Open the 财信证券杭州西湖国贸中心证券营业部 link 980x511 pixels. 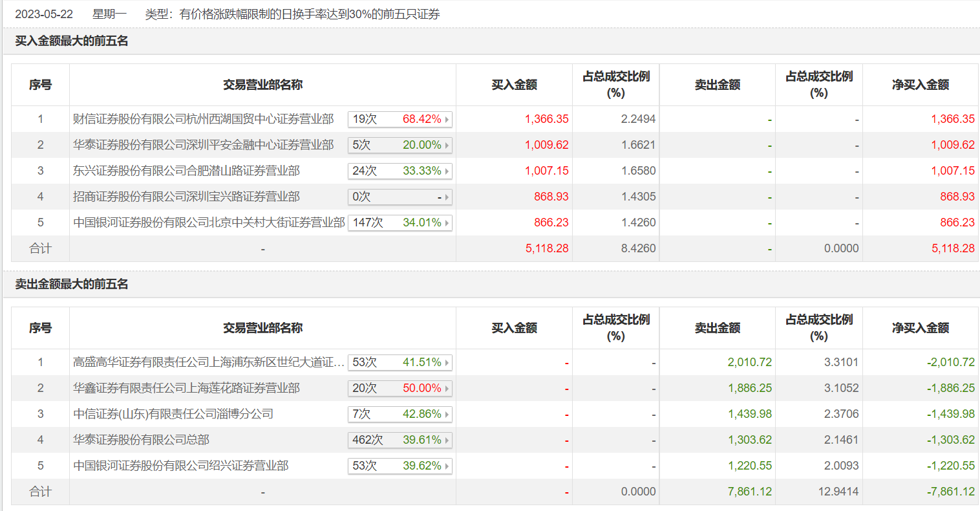[204, 119]
